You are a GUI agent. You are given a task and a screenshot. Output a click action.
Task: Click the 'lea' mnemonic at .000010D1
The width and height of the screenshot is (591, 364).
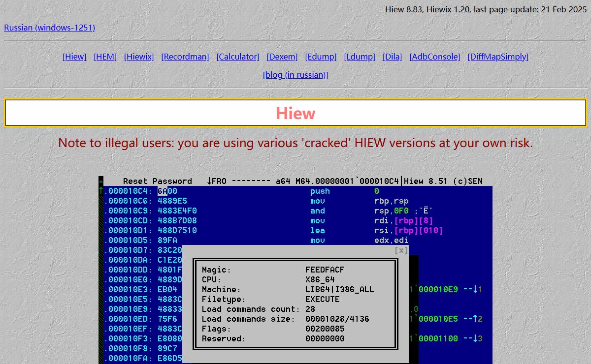318,230
